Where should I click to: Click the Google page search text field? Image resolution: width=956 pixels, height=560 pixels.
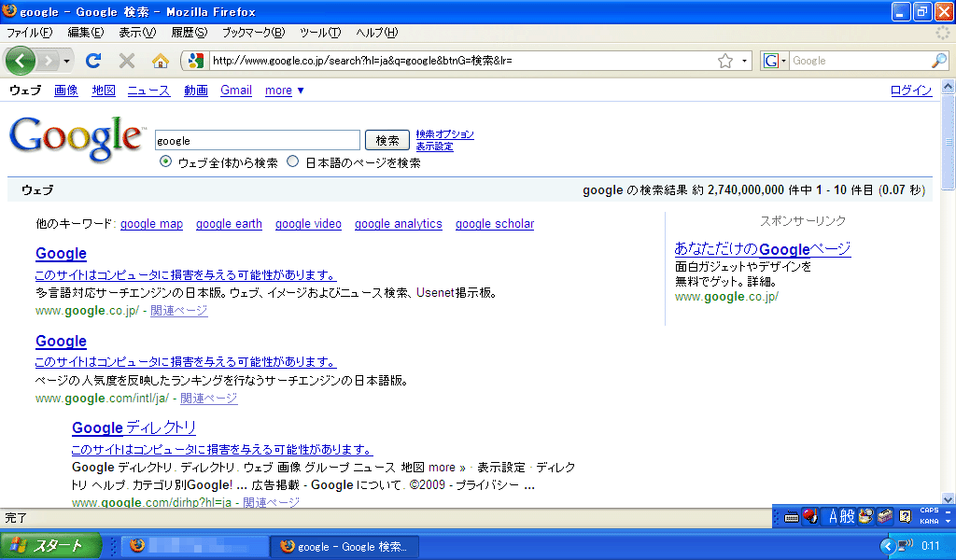258,140
